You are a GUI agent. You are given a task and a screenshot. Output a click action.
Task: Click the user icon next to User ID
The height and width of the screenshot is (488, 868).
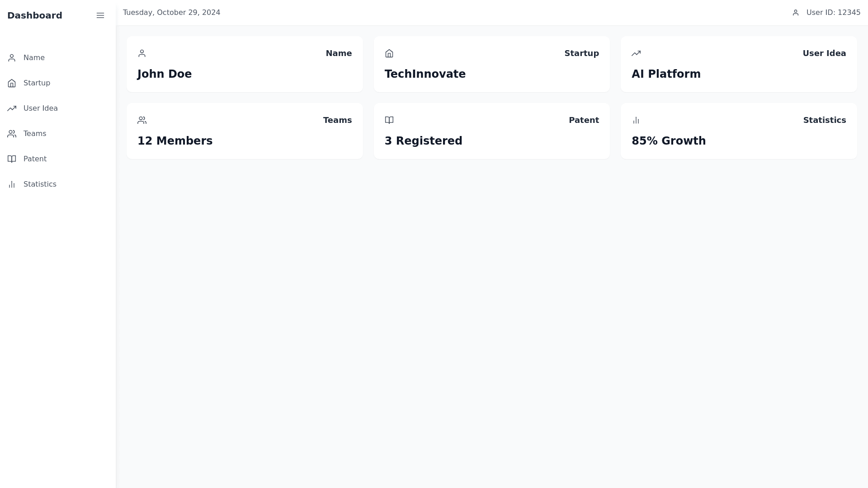[x=796, y=13]
